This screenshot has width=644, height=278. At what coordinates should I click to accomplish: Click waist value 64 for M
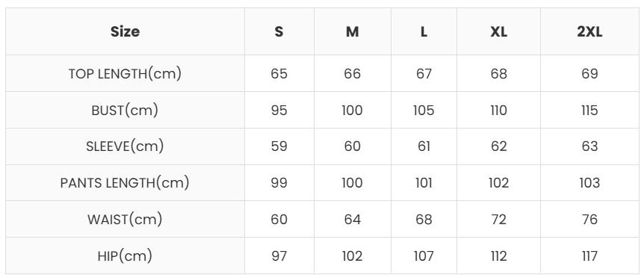pyautogui.click(x=353, y=219)
